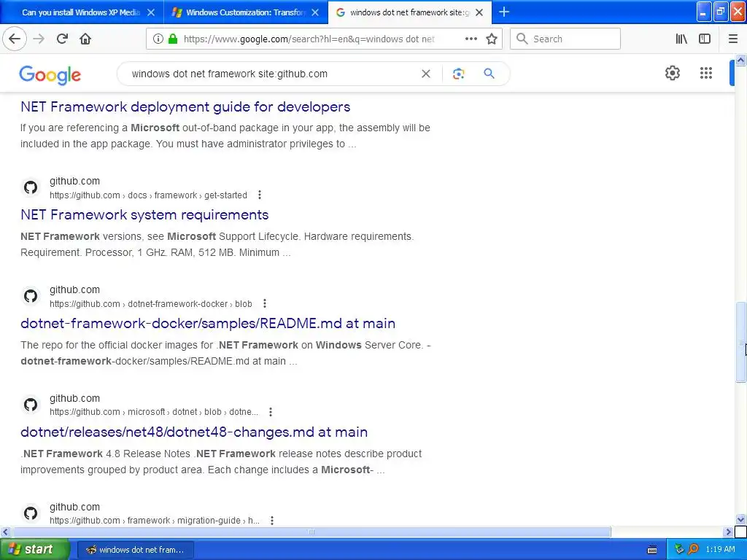
Task: Bookmark this page with the star
Action: pyautogui.click(x=492, y=39)
